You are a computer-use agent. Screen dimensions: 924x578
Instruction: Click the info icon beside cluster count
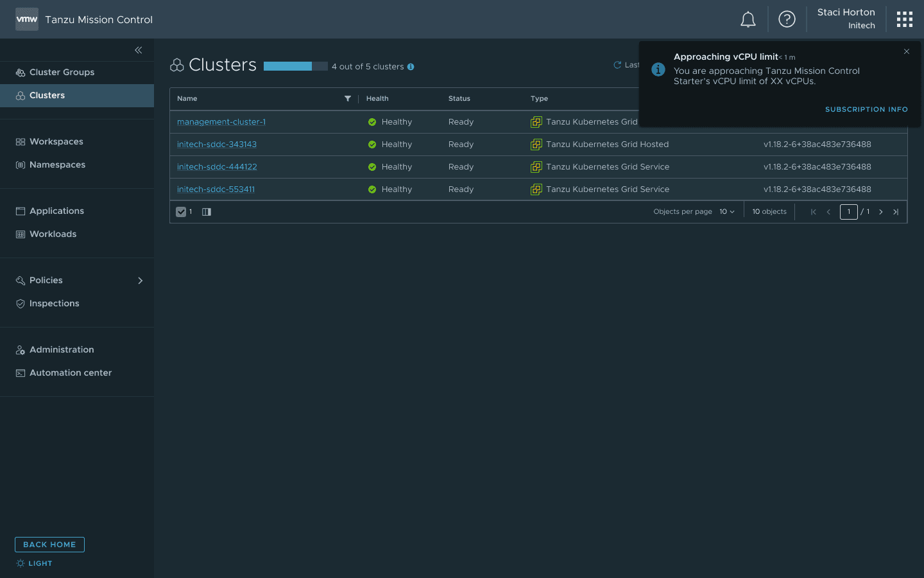point(411,67)
